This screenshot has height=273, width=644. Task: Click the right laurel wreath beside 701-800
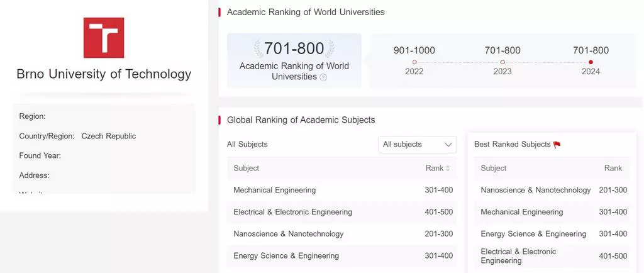330,48
